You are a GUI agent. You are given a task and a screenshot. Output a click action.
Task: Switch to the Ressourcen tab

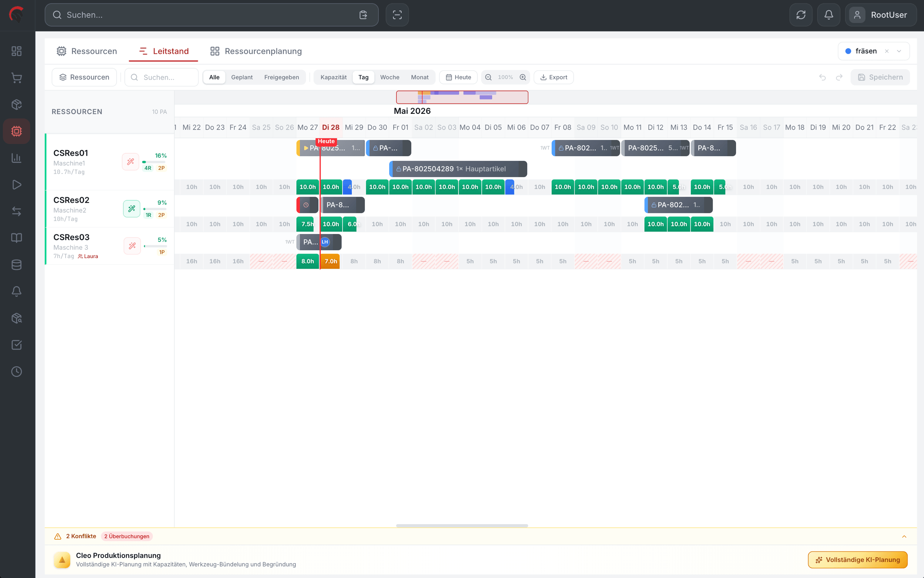tap(87, 51)
